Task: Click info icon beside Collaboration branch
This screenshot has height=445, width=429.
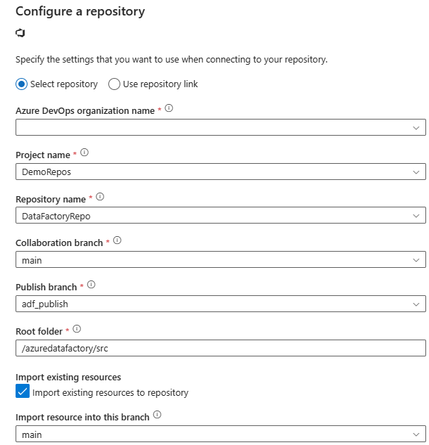Action: tap(117, 240)
